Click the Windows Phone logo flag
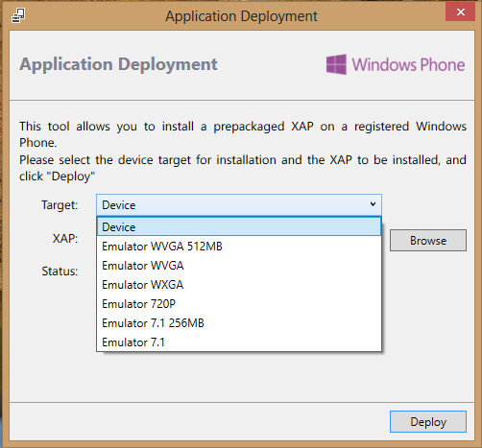Viewport: 482px width, 448px height. pyautogui.click(x=336, y=64)
